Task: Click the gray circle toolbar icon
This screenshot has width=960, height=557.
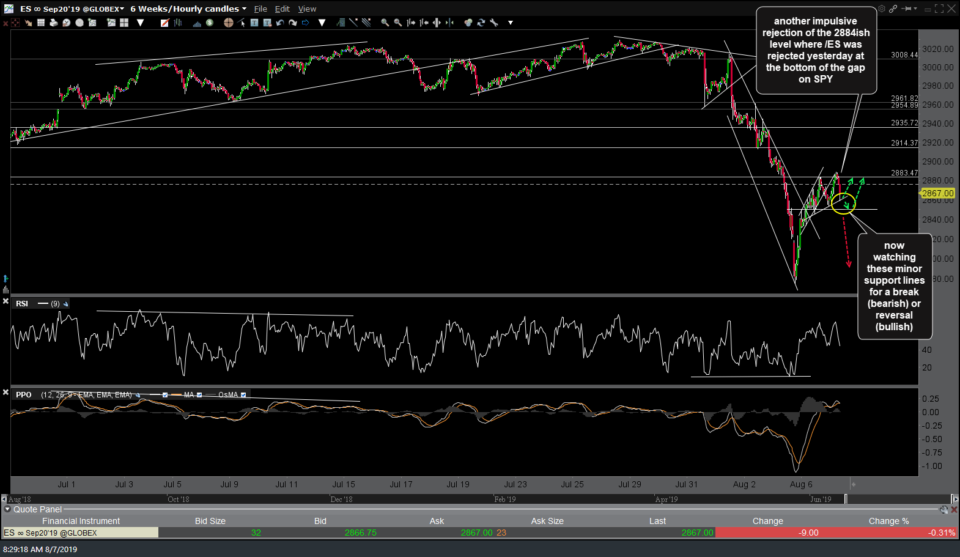Action: [x=79, y=23]
